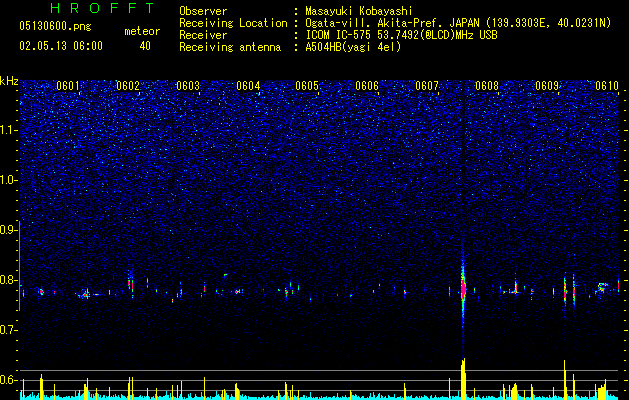Click the 'Receiver' field label
The width and height of the screenshot is (629, 400).
203,35
